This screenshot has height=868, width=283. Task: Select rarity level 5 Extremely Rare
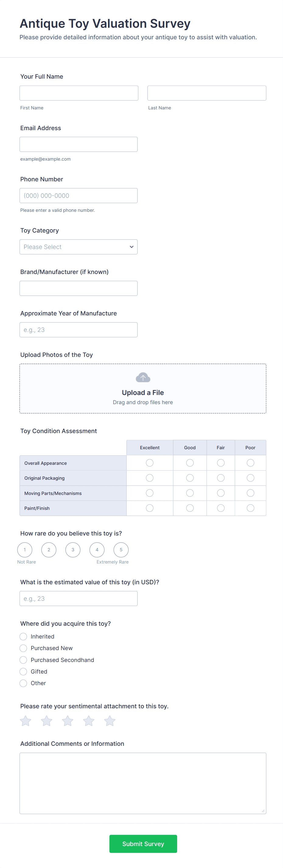coord(121,550)
